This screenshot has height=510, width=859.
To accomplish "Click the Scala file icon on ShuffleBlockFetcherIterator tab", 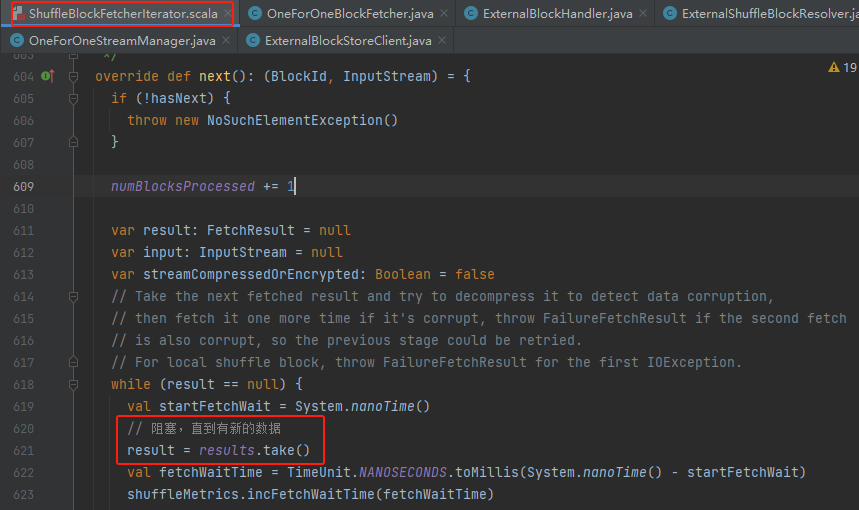I will (x=18, y=13).
